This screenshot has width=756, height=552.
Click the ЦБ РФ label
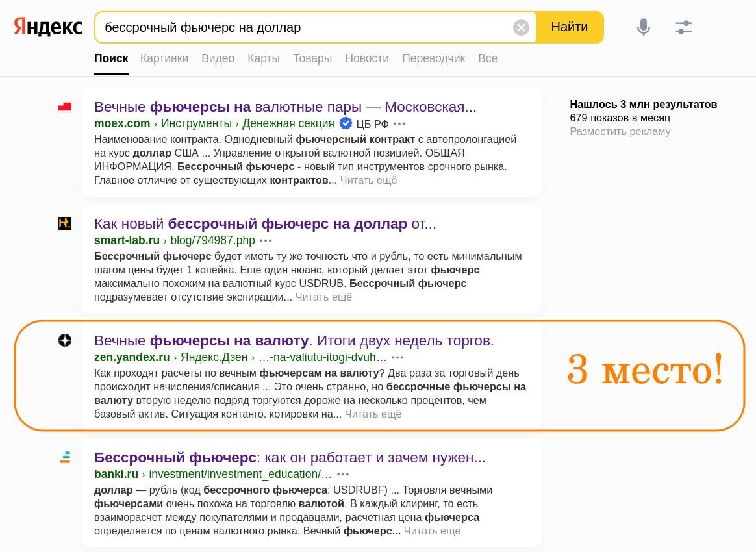click(x=372, y=124)
